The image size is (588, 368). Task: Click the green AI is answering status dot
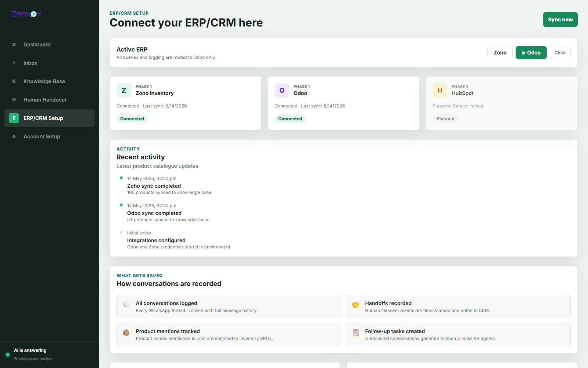point(7,355)
